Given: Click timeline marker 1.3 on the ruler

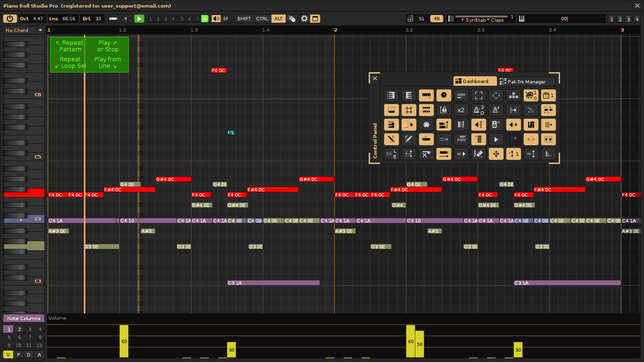Looking at the screenshot, I should point(194,30).
